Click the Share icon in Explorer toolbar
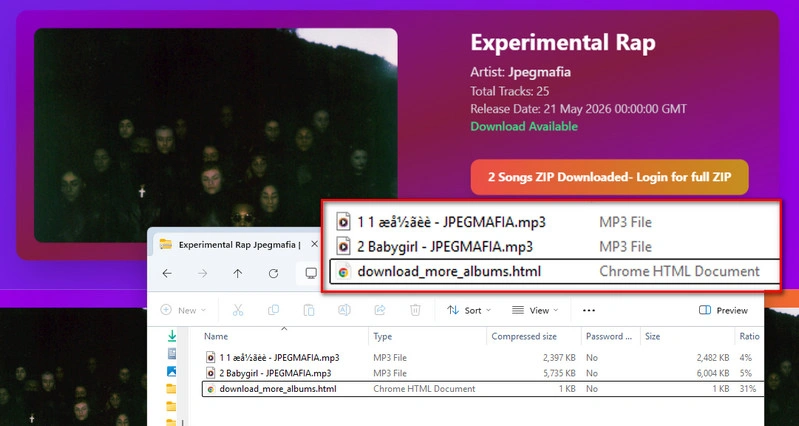 [x=380, y=310]
